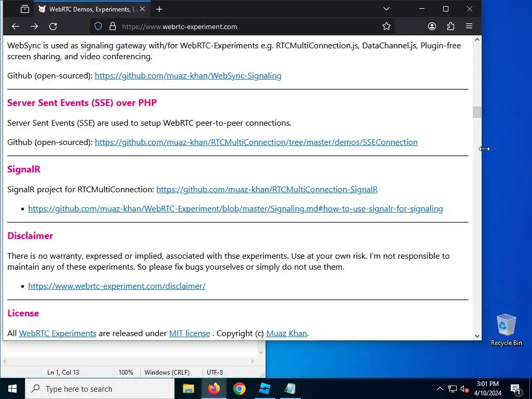Viewport: 532px width, 399px height.
Task: Open the SSEConnection demos GitHub link
Action: pyautogui.click(x=256, y=142)
